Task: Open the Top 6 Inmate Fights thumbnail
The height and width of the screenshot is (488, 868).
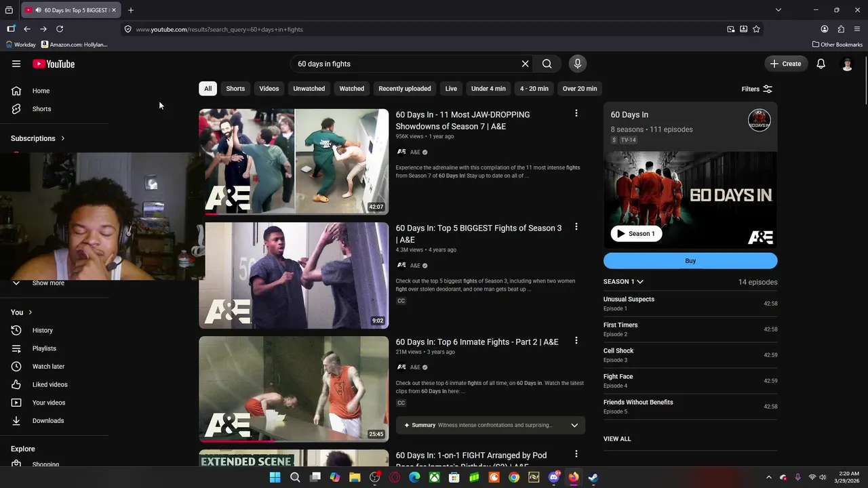Action: 294,389
